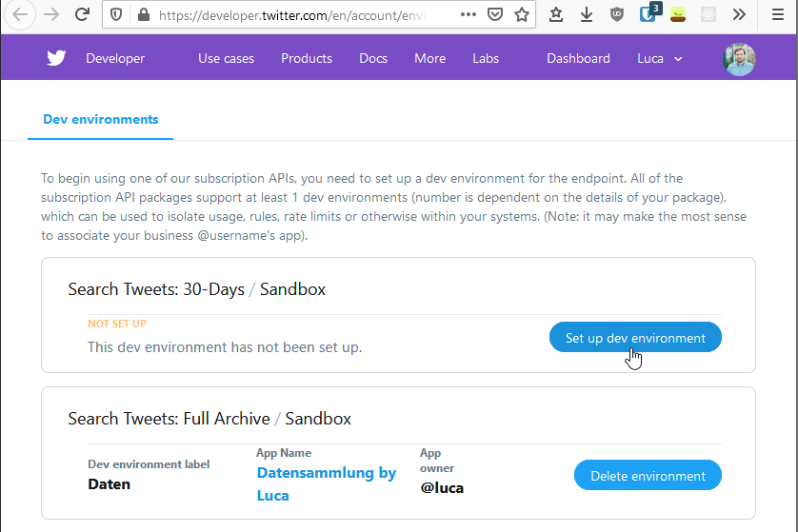Screen dimensions: 798x532
Task: Open the Docs menu
Action: [x=373, y=58]
